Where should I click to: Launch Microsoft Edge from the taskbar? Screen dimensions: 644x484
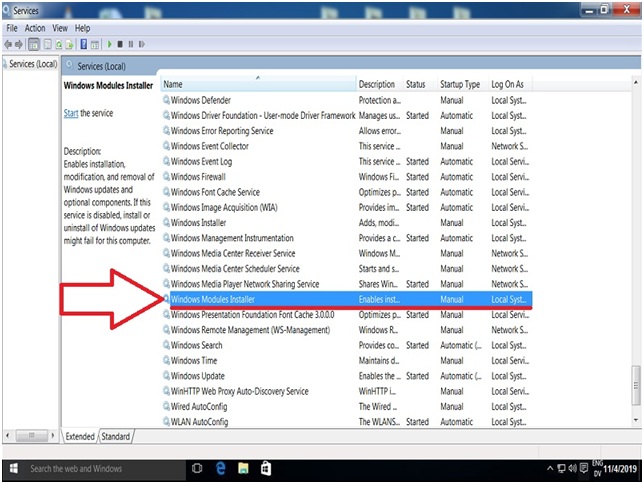pos(221,468)
